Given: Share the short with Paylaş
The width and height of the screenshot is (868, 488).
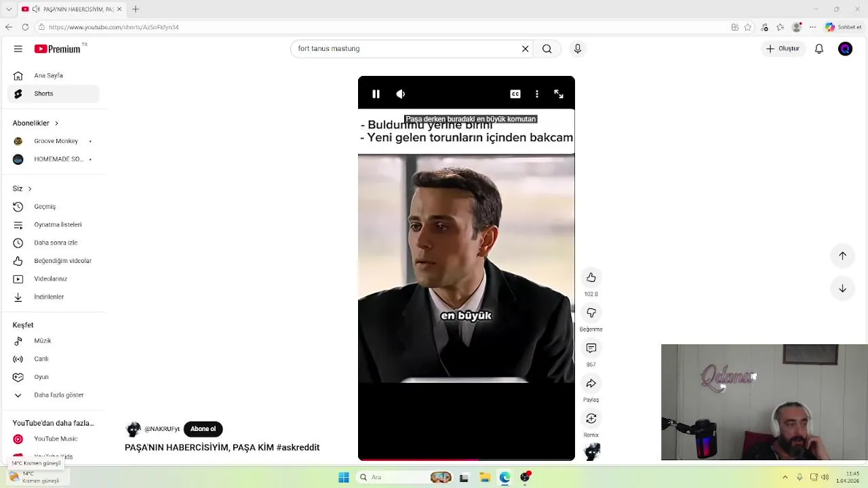Looking at the screenshot, I should 591,383.
